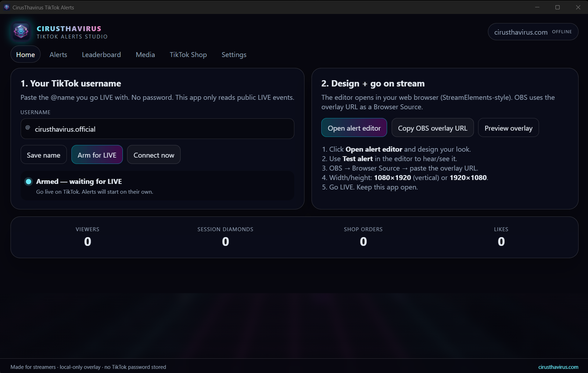The width and height of the screenshot is (588, 373).
Task: Click the SHOP ORDERS value
Action: pyautogui.click(x=363, y=242)
